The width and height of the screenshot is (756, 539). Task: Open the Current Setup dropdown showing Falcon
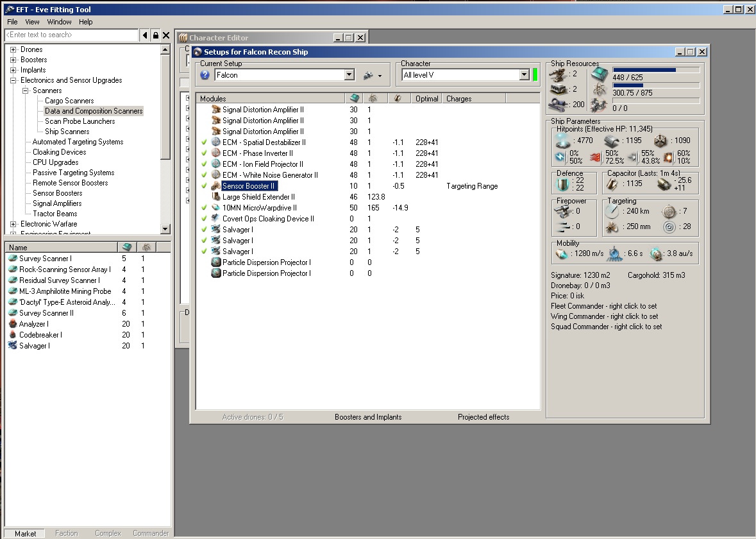pyautogui.click(x=349, y=75)
